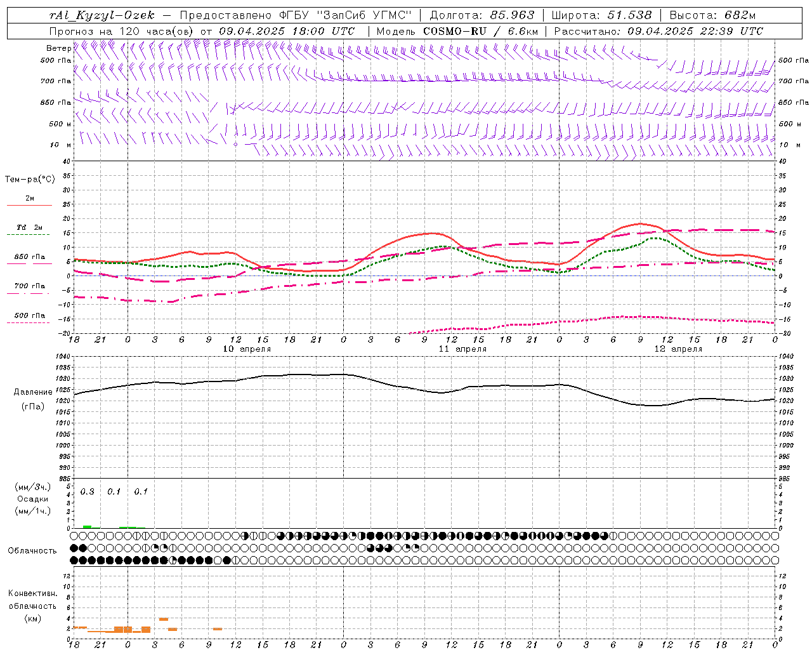Click the station name rAl_Kyzyl-Ozek in the header
The width and height of the screenshot is (812, 650).
click(x=101, y=15)
